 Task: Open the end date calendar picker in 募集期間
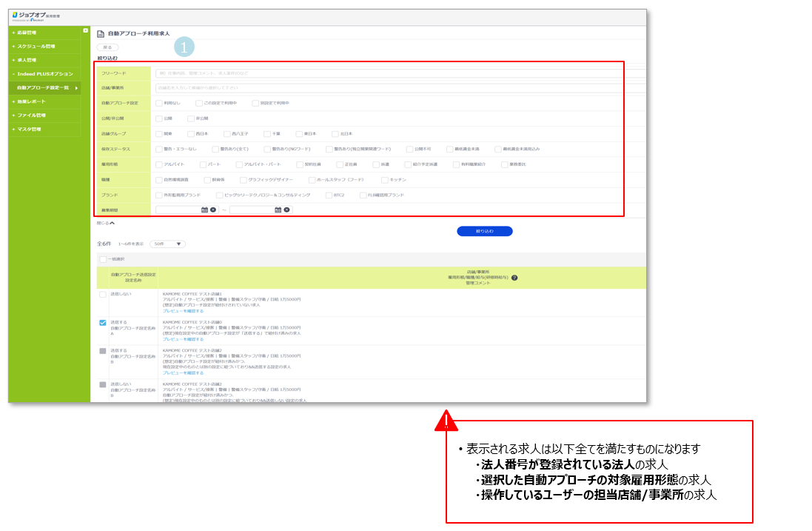coord(278,210)
